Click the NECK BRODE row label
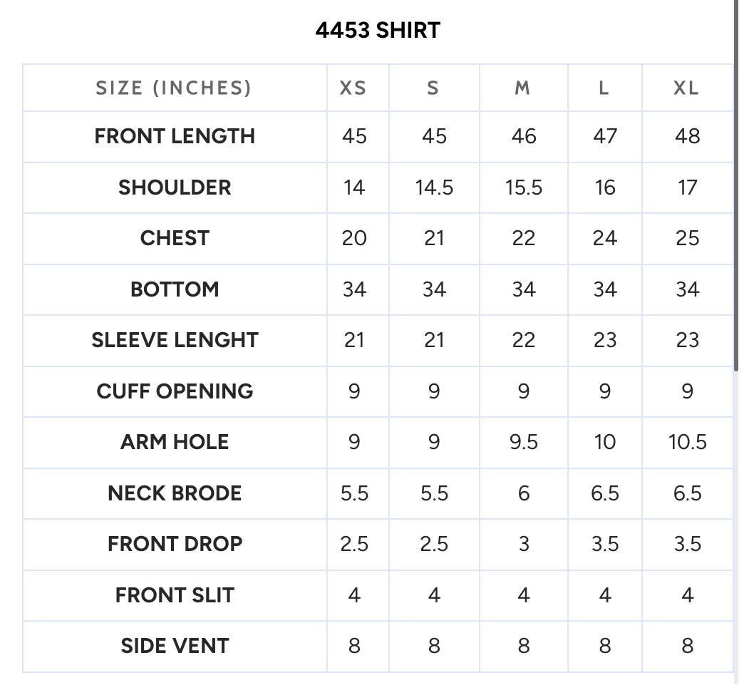 [175, 493]
